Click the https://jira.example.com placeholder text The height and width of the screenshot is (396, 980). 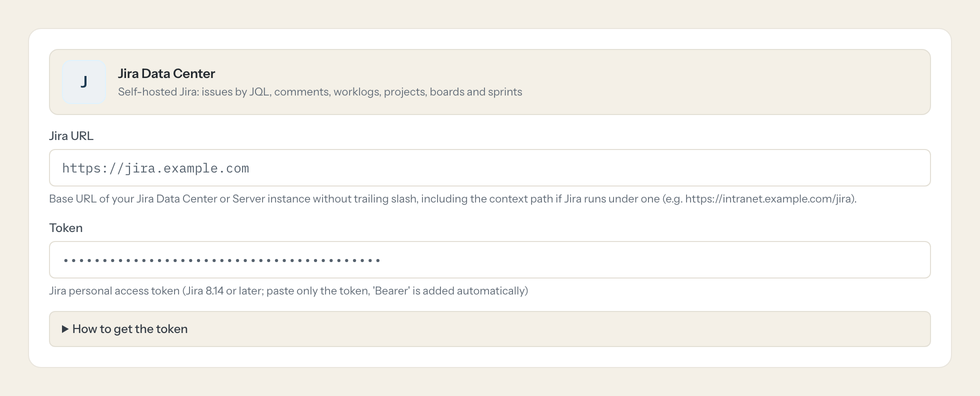[155, 168]
